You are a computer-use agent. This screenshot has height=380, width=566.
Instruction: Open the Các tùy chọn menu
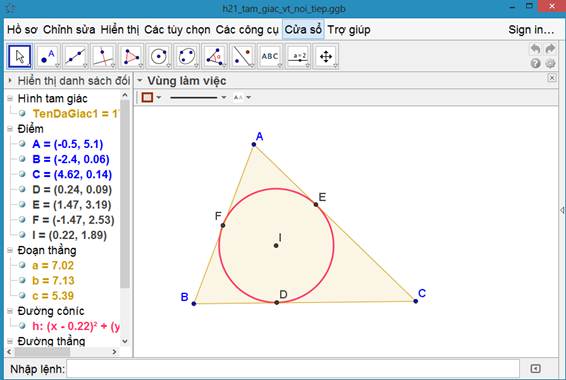[177, 30]
